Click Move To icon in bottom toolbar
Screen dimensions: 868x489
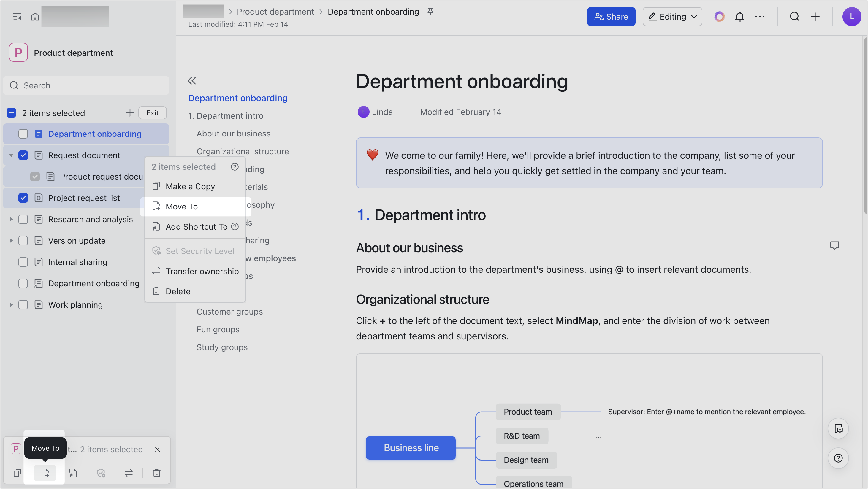pos(45,473)
